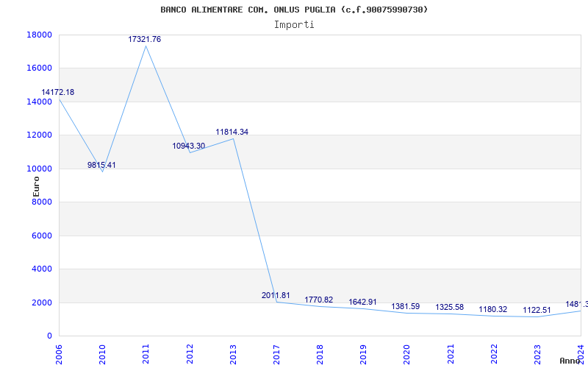The width and height of the screenshot is (588, 368).
Task: Select the 1180.32 data label
Action: click(x=492, y=309)
